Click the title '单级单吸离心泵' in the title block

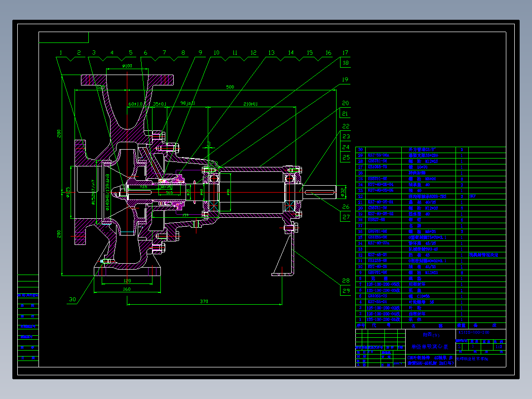pyautogui.click(x=430, y=347)
